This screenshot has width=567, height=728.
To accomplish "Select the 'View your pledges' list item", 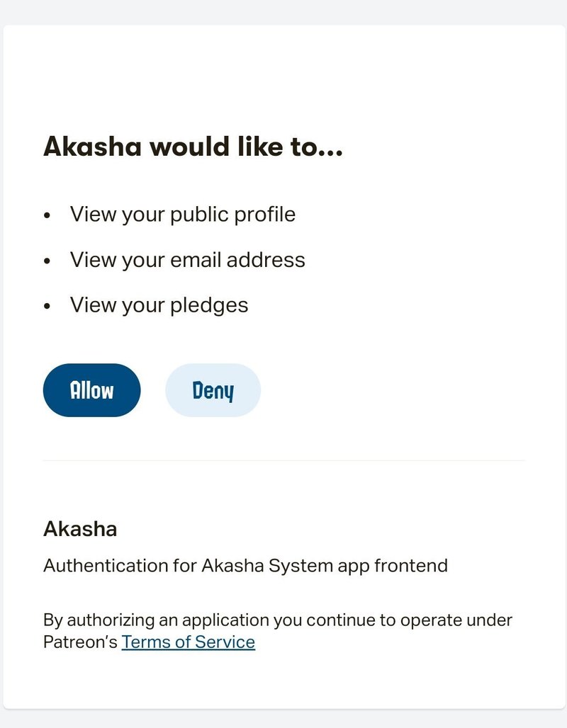I will [x=158, y=305].
